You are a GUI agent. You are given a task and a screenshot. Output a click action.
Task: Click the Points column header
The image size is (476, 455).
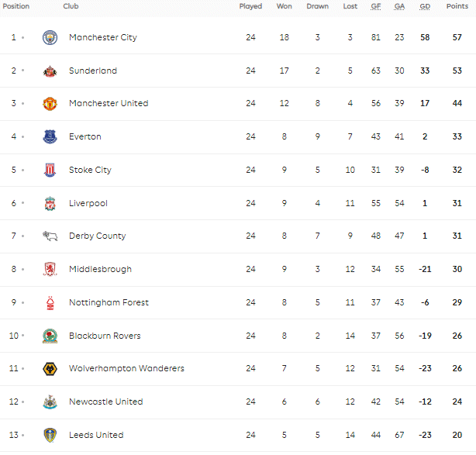click(457, 6)
